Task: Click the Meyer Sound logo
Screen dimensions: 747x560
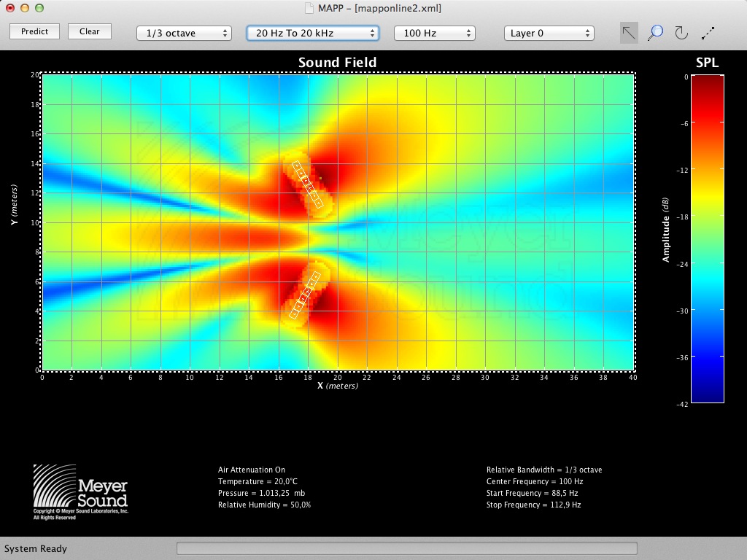Action: pos(80,492)
